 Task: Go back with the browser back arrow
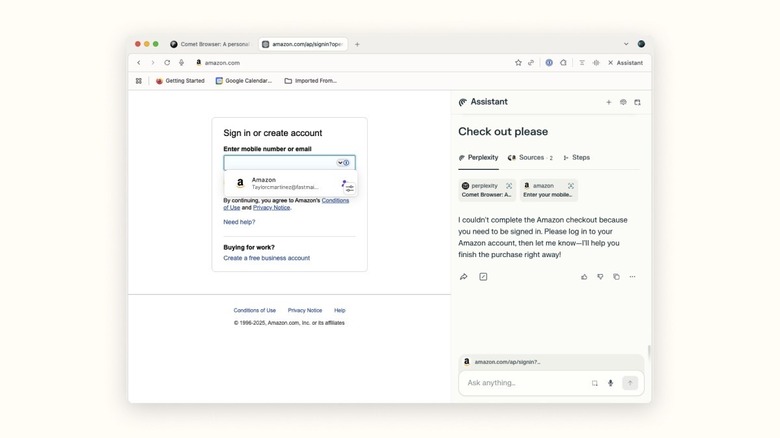(x=139, y=63)
